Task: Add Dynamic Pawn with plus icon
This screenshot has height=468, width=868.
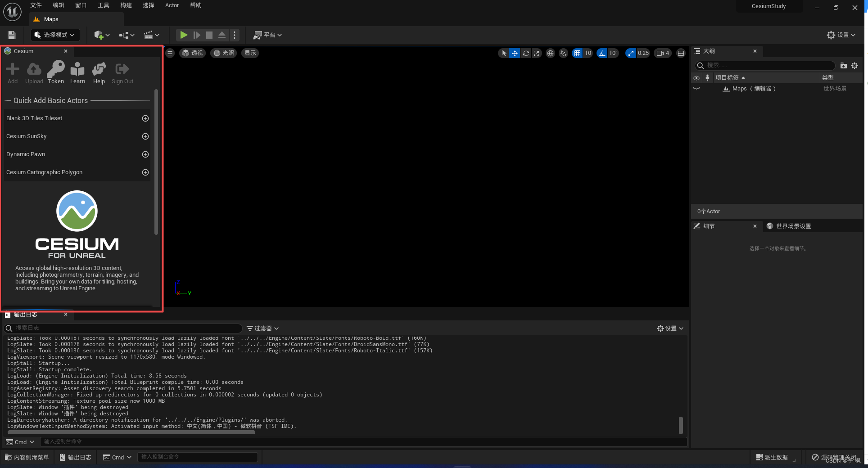Action: 145,154
